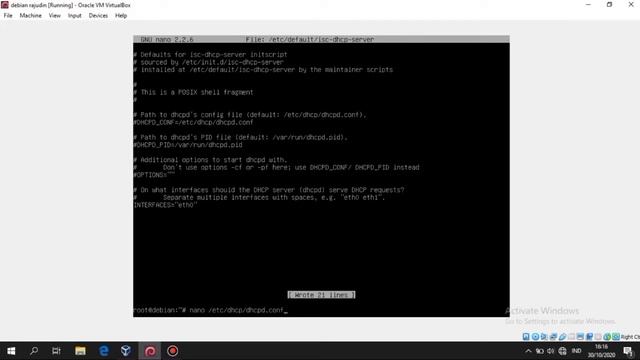Click the audio indicator in VirtualBox status bar

[544, 336]
